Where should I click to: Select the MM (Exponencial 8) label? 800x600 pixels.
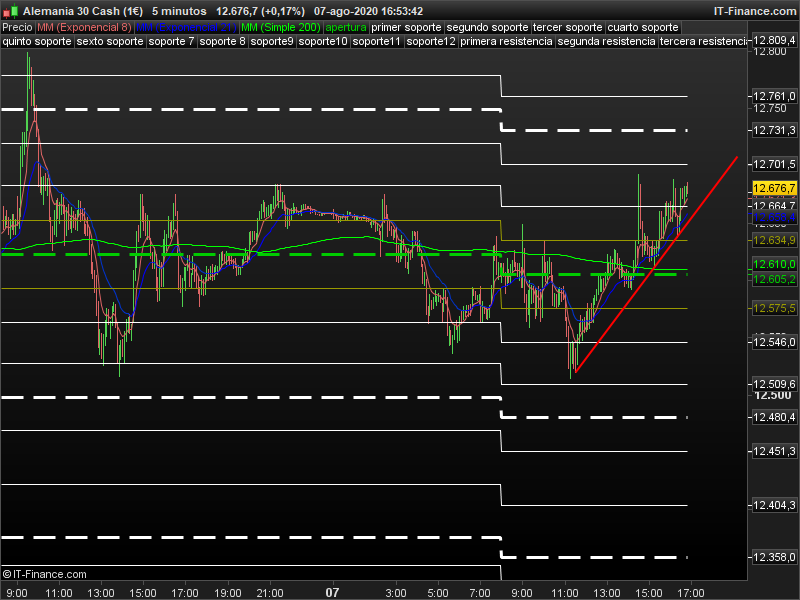click(x=83, y=27)
